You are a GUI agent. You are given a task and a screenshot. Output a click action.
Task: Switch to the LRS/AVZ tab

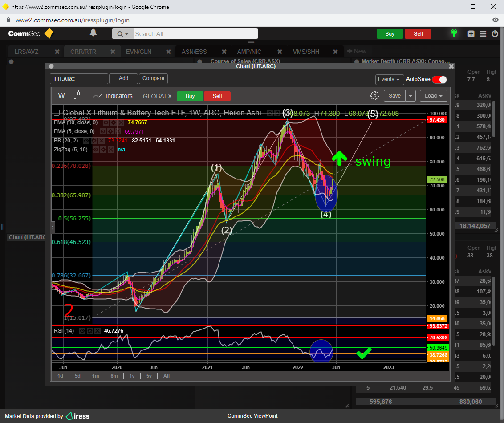point(27,52)
